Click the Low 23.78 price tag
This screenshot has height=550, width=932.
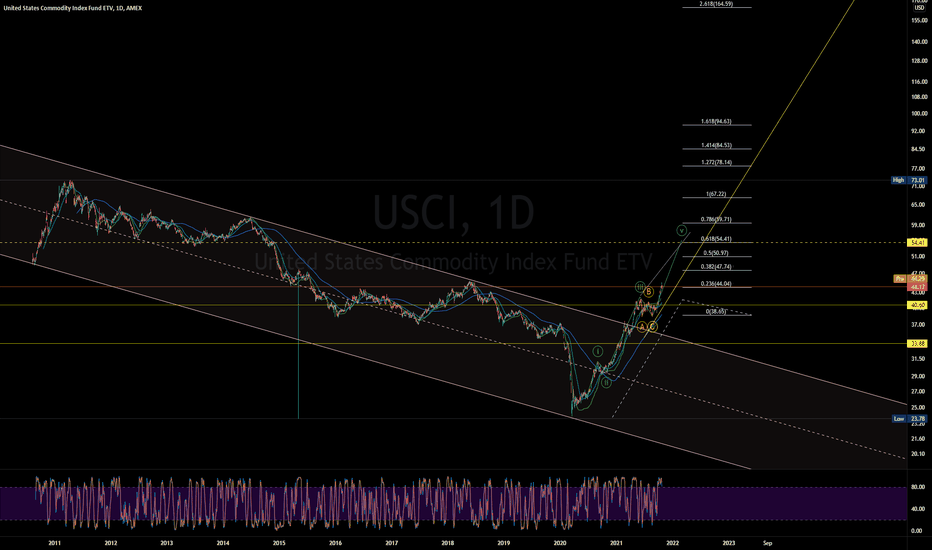tap(909, 419)
